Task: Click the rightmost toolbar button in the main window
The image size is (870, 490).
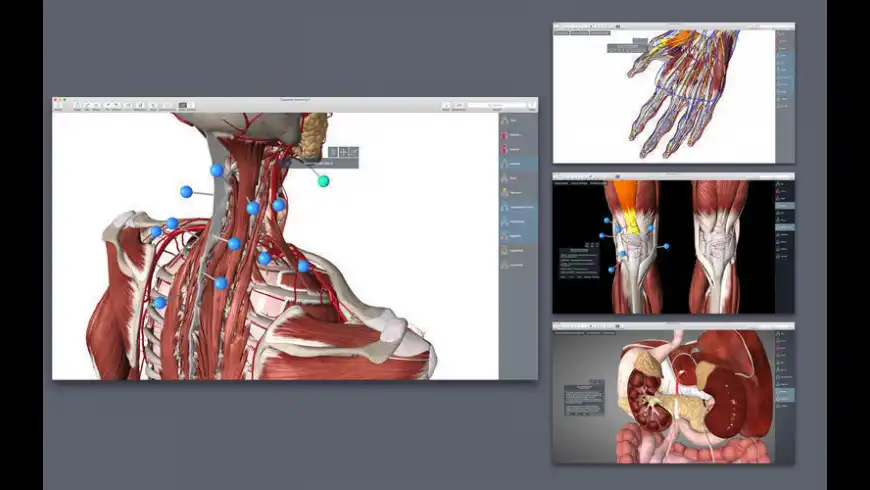Action: coord(532,105)
